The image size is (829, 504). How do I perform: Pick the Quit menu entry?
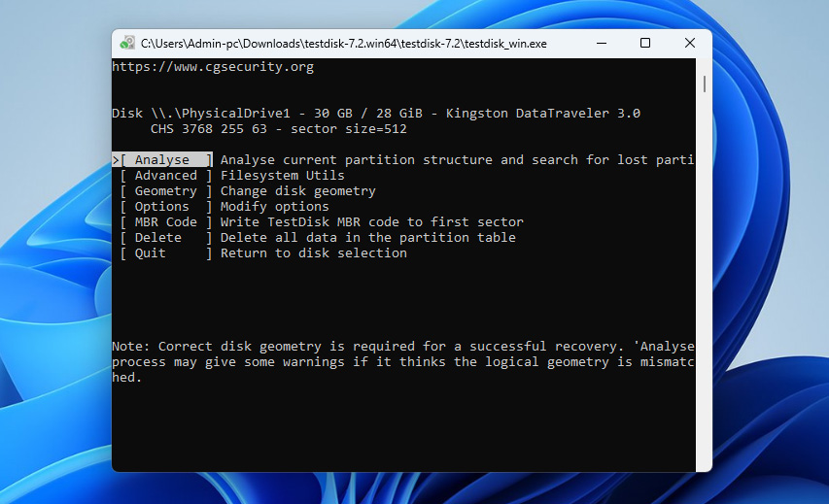(166, 253)
